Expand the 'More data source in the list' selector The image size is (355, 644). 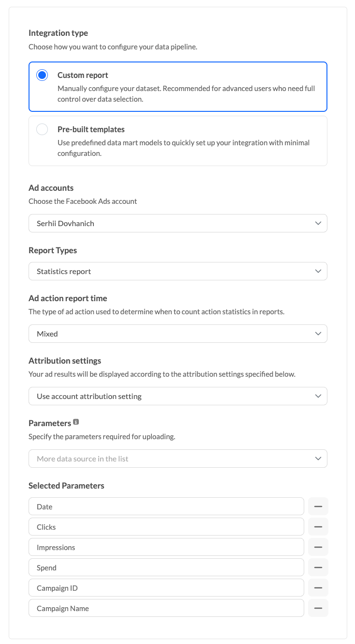[x=177, y=459]
